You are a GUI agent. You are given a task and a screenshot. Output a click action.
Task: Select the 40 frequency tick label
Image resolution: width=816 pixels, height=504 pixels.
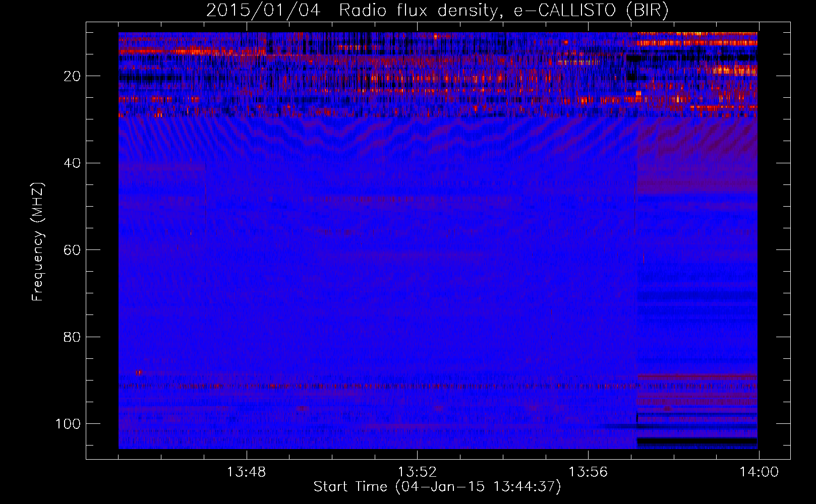point(72,163)
